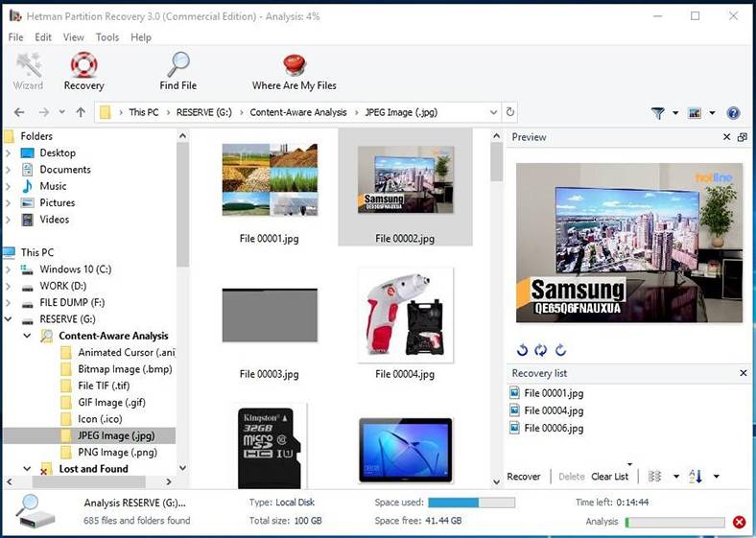Open the blue help question icon
756x538 pixels.
tap(733, 113)
